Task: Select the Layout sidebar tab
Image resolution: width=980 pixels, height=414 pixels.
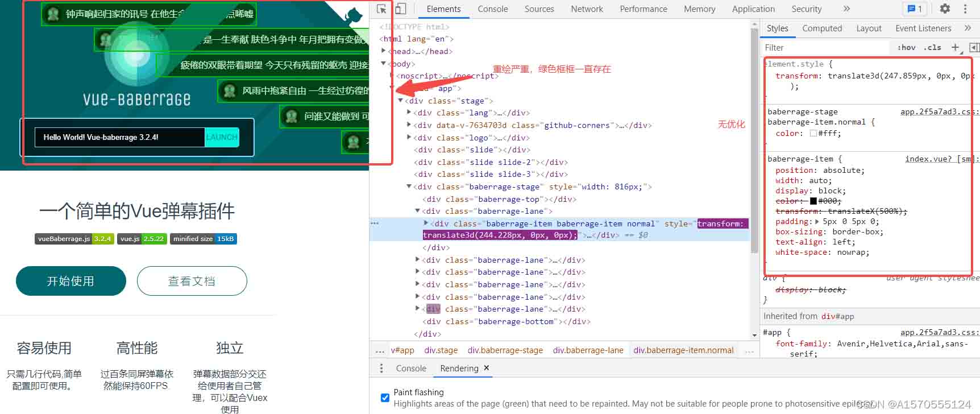Action: (869, 28)
